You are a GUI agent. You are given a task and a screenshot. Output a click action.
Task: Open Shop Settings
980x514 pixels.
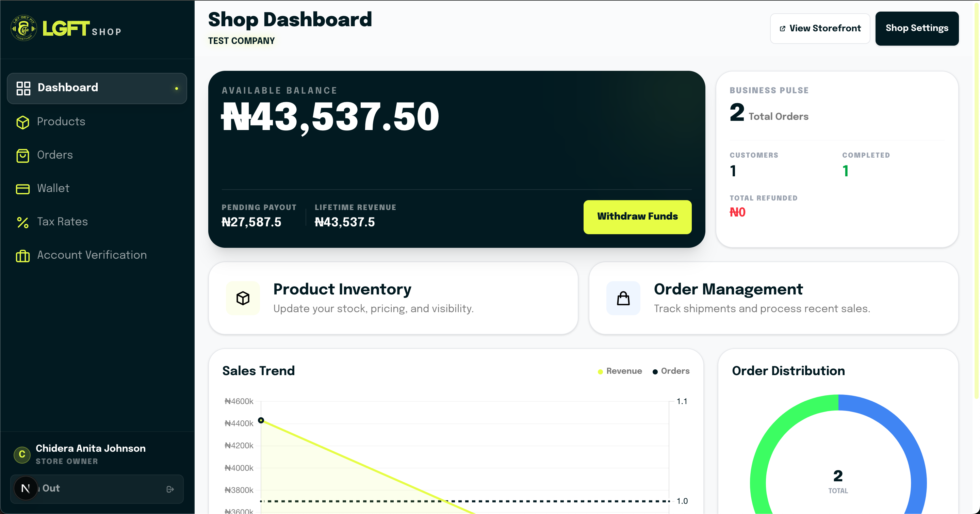click(x=917, y=29)
